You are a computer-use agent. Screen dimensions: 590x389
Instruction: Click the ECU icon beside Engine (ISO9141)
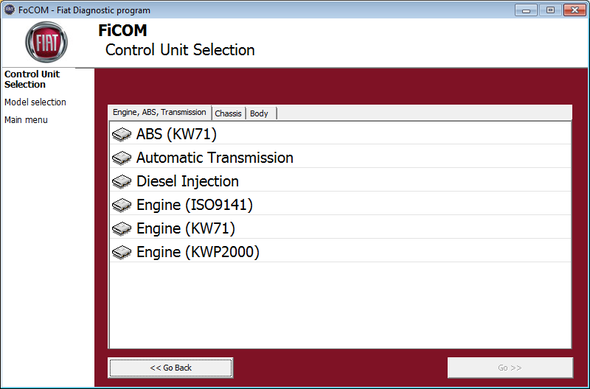point(122,205)
